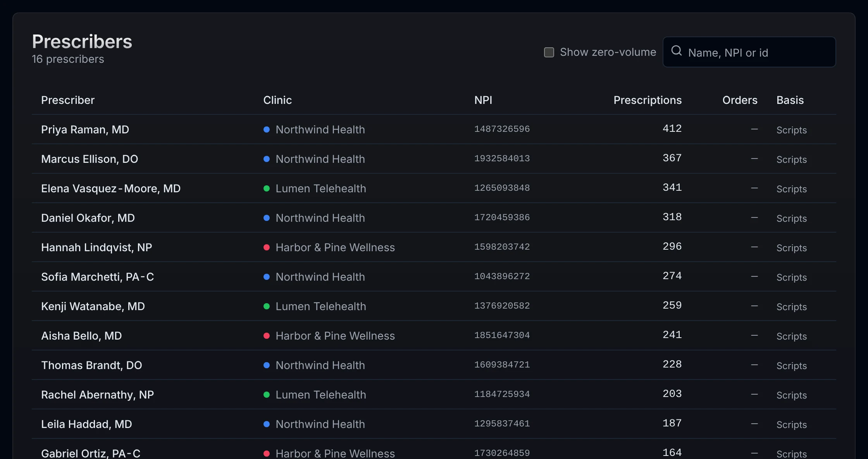Click Scripts basis in Sofia Marchetti's row
The image size is (868, 459).
792,277
